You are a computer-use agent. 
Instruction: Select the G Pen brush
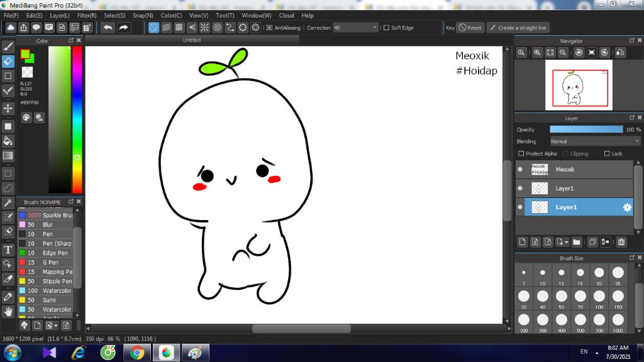pyautogui.click(x=45, y=262)
